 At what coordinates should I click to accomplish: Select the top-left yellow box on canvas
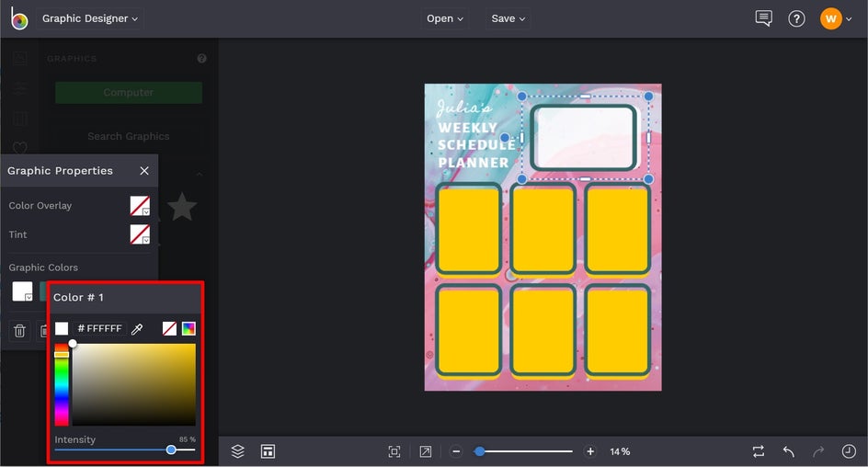pos(468,229)
